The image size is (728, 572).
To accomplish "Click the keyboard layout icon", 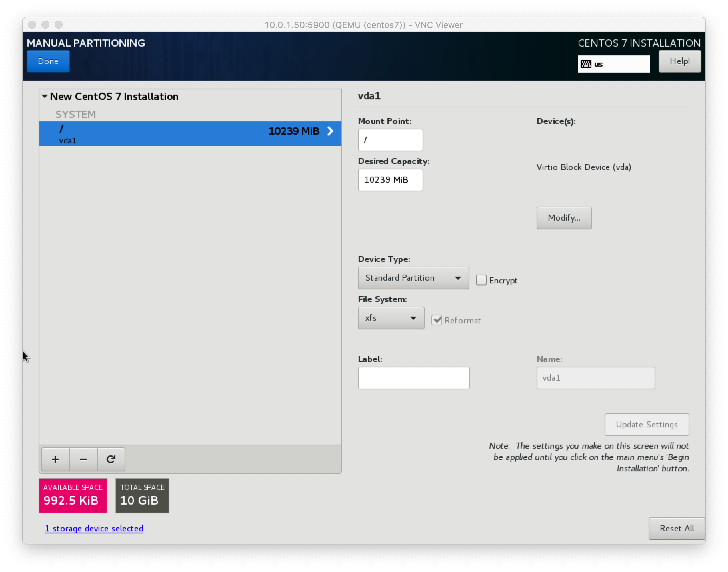I will (586, 64).
